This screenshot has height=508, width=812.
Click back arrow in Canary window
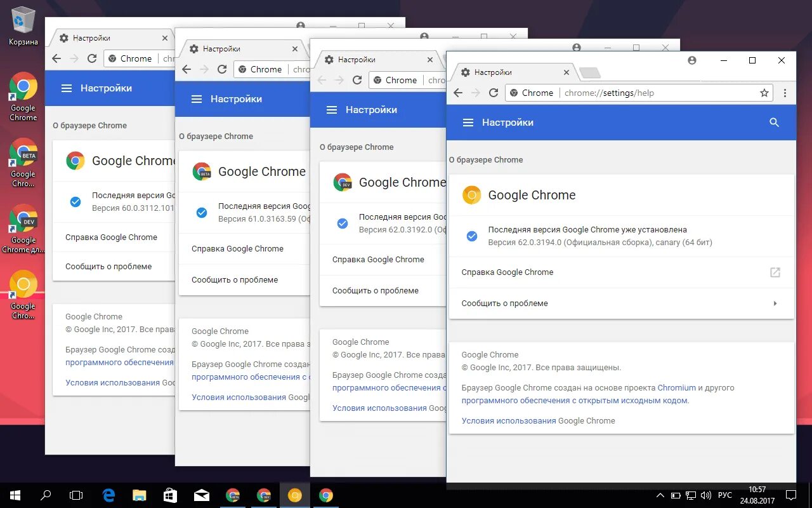[x=458, y=93]
